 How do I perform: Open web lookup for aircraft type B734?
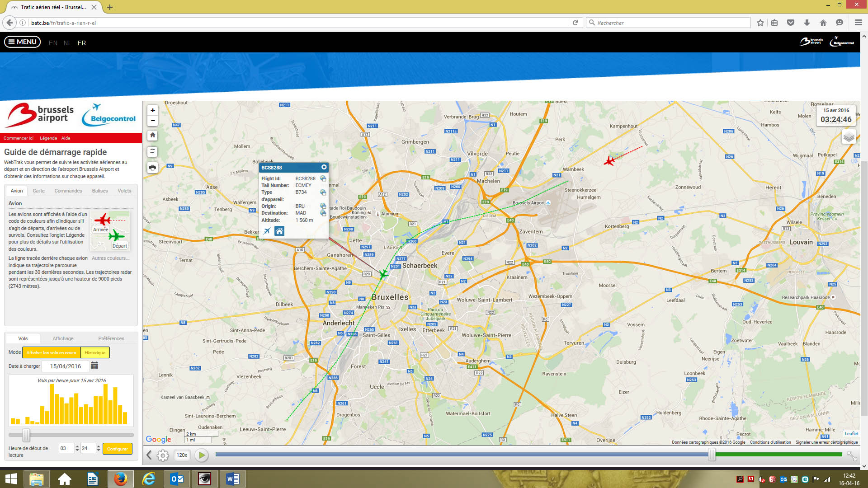(x=323, y=192)
